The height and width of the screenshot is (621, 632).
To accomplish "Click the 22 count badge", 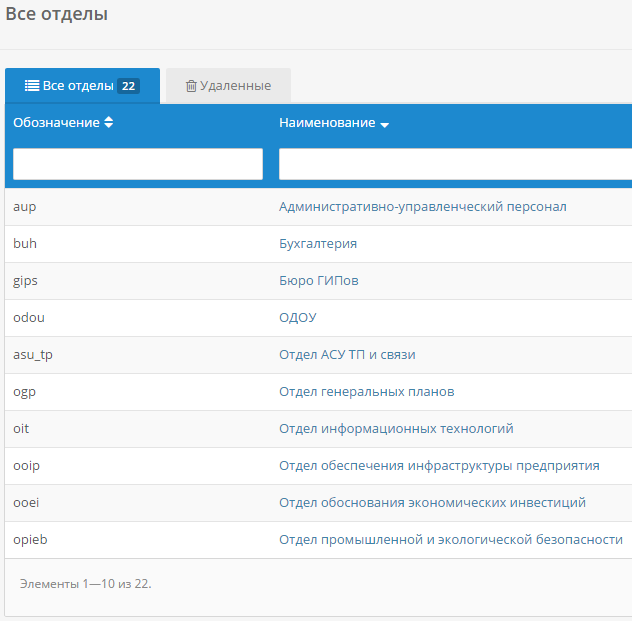I will pyautogui.click(x=129, y=86).
